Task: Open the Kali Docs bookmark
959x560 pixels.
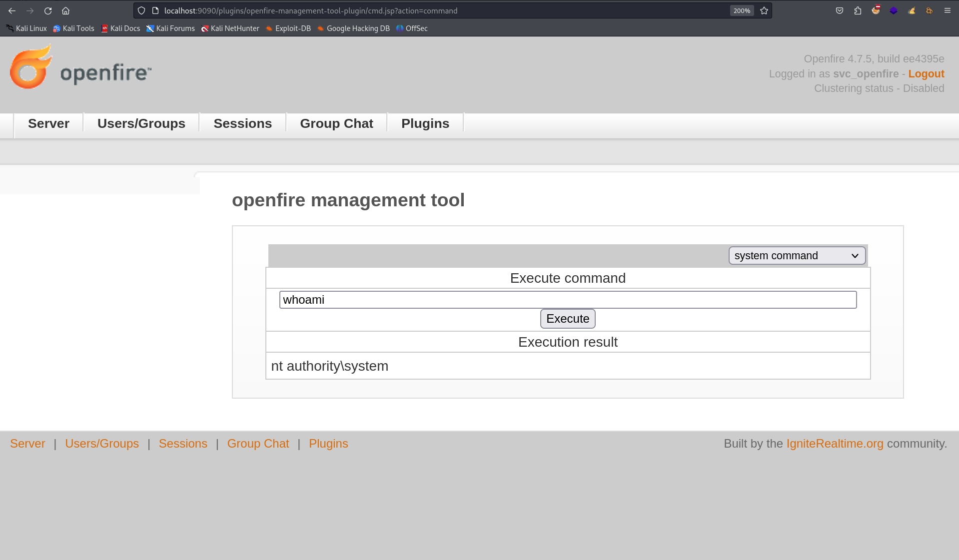Action: tap(120, 28)
